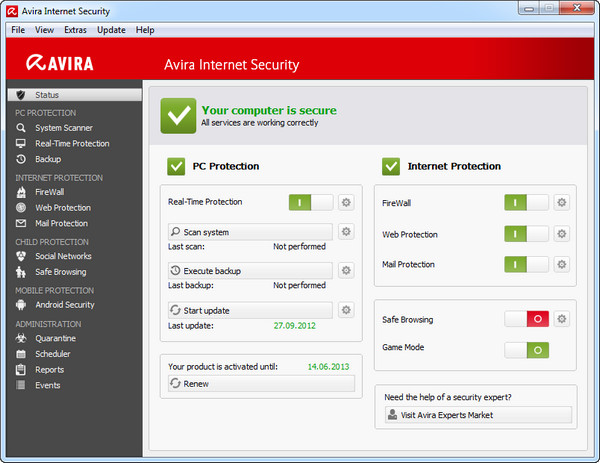Disable the Web Protection switch

526,233
